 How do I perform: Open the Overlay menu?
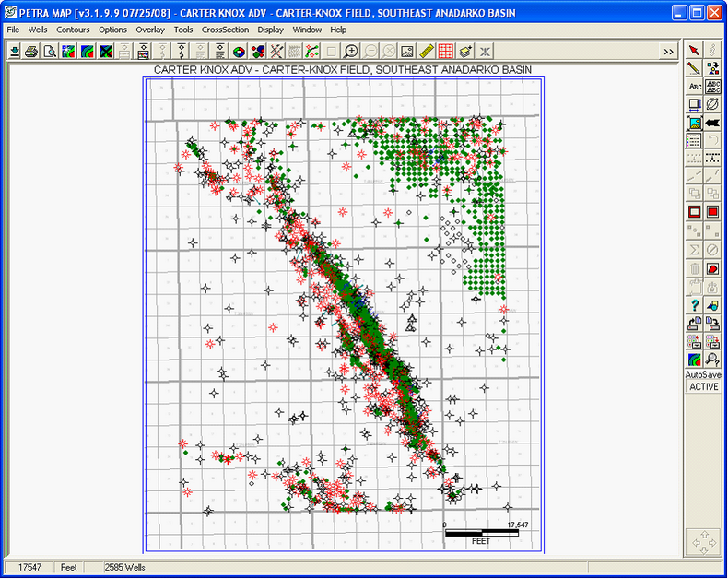[150, 30]
